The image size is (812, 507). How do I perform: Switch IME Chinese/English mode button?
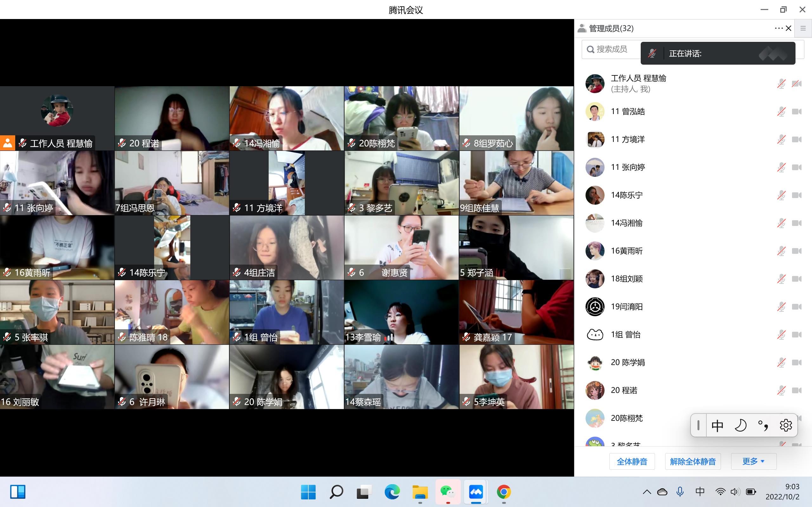point(717,426)
